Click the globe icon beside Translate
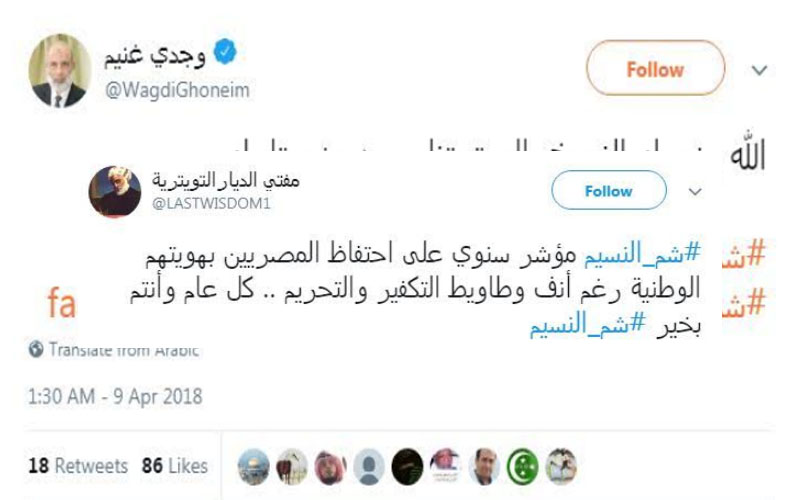 35,350
